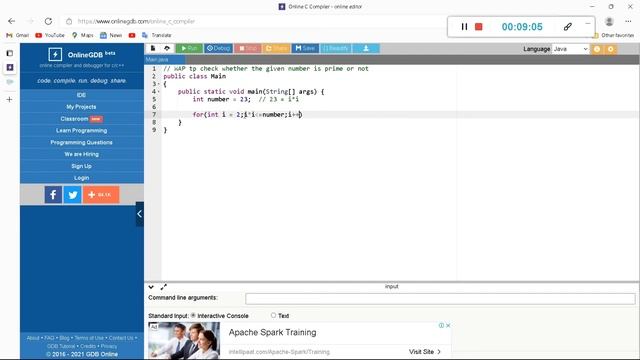Start the Debug session
Viewport: 640px width, 360px height.
pos(218,48)
